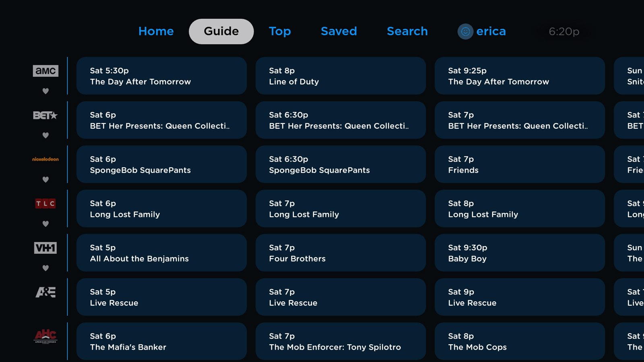Open Search
The height and width of the screenshot is (362, 644).
pyautogui.click(x=407, y=31)
